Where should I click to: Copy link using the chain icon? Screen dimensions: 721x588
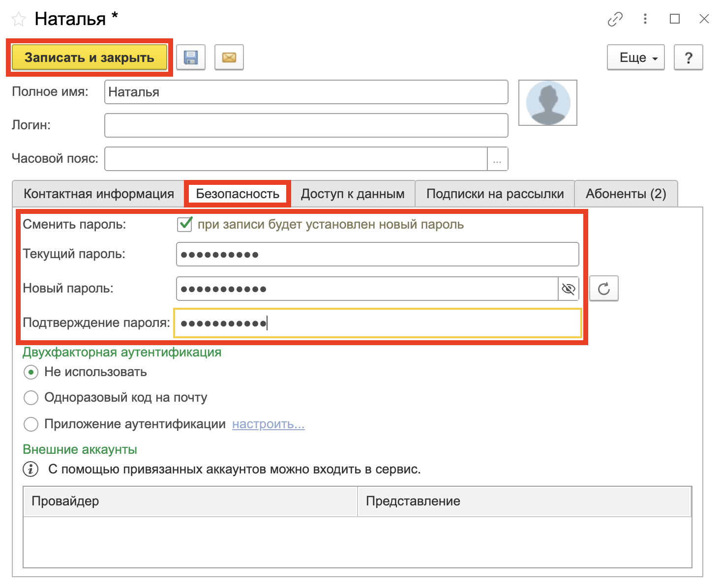(615, 19)
